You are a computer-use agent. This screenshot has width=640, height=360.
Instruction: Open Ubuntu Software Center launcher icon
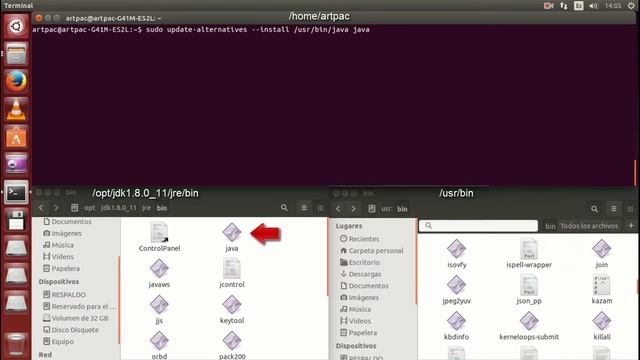pyautogui.click(x=16, y=137)
